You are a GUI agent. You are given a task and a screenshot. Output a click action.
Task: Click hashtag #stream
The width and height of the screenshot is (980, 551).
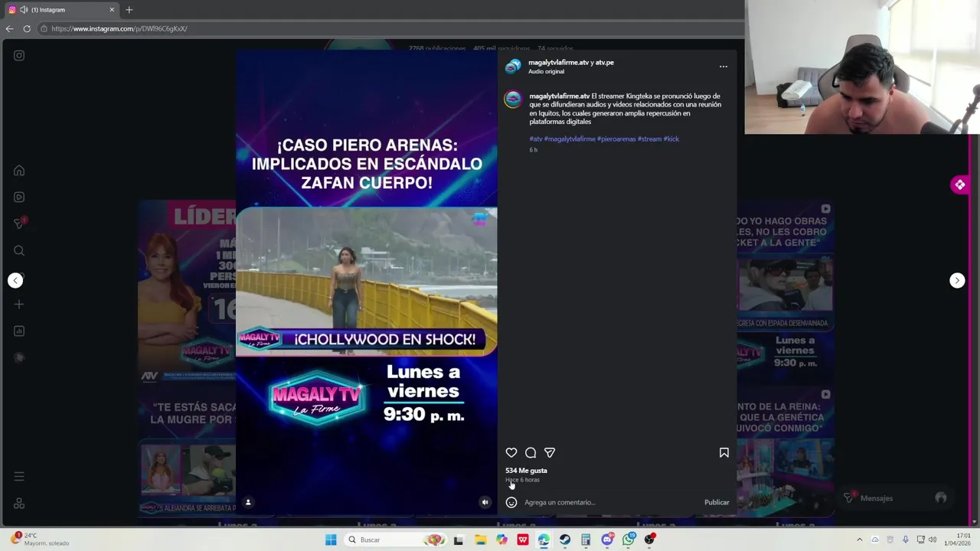650,139
